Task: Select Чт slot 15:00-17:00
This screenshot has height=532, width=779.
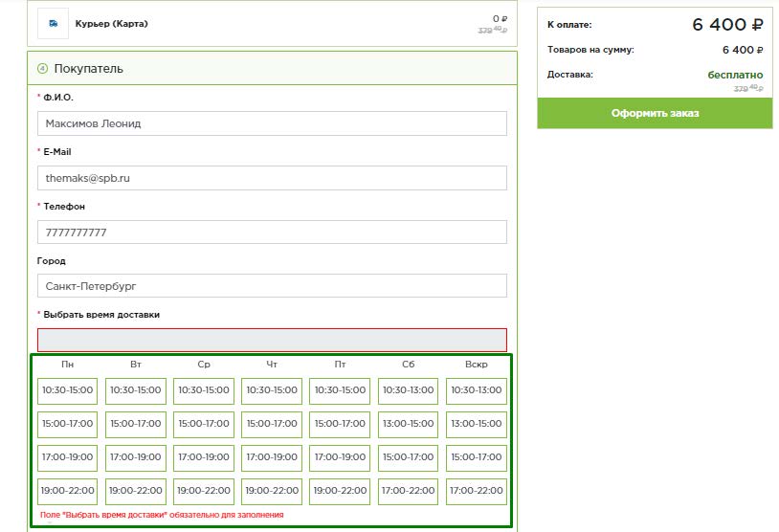Action: [272, 424]
